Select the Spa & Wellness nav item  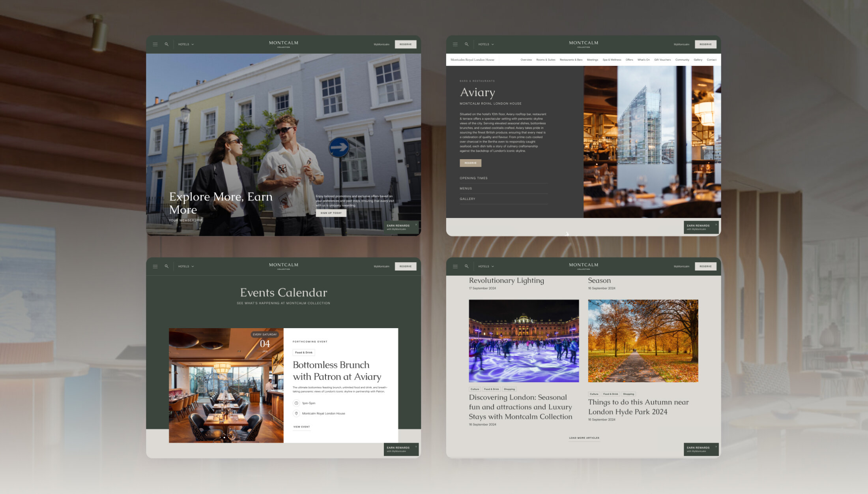point(612,60)
